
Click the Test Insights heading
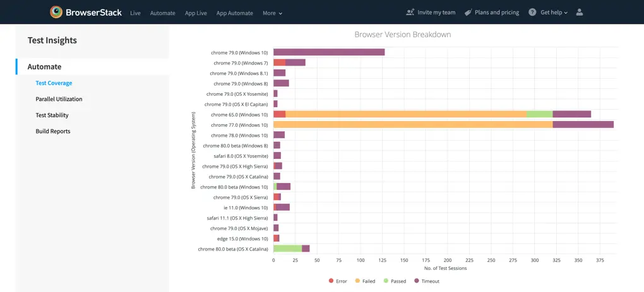pyautogui.click(x=52, y=40)
